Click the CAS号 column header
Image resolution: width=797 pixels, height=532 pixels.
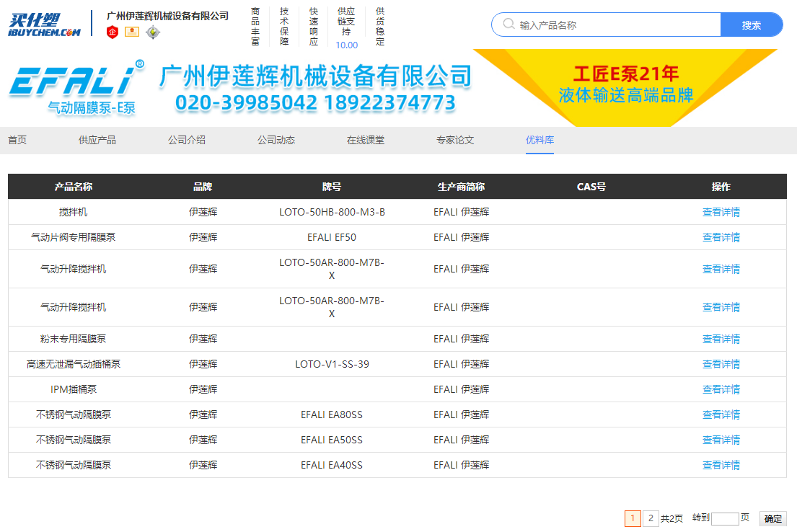click(x=591, y=187)
